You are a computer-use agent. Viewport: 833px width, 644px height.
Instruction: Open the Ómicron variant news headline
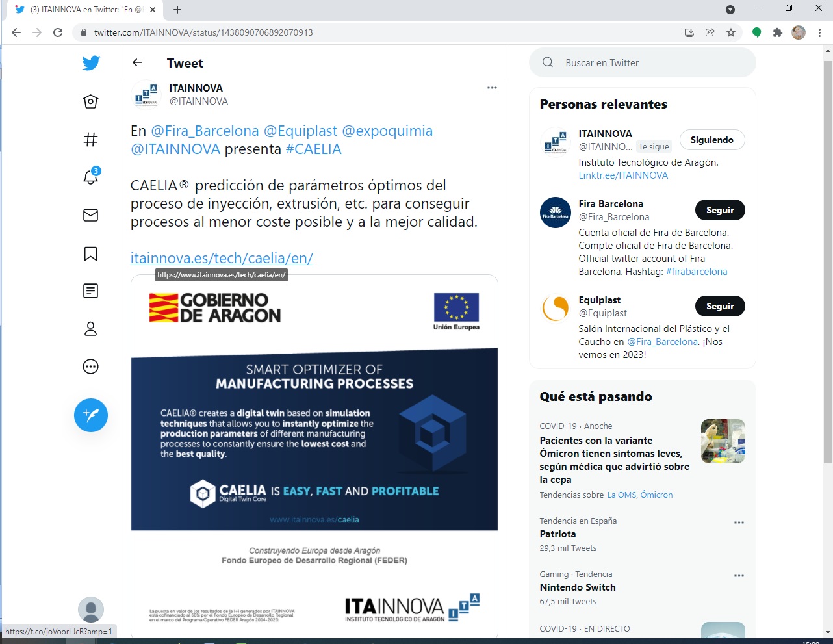pyautogui.click(x=614, y=460)
